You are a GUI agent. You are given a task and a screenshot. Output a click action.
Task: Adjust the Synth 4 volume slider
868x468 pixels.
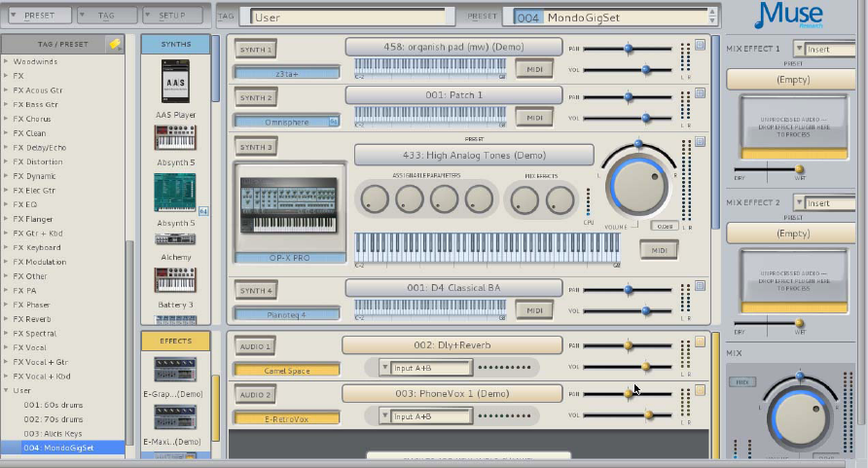click(x=645, y=311)
